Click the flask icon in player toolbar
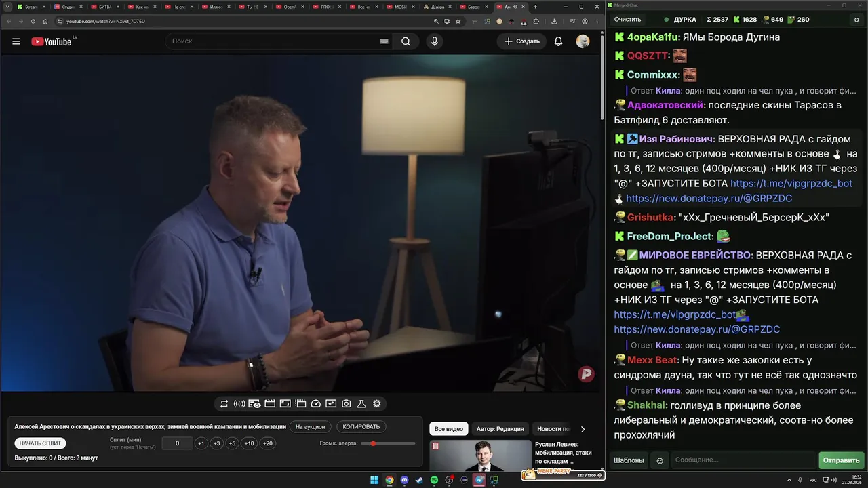868x488 pixels. click(361, 404)
